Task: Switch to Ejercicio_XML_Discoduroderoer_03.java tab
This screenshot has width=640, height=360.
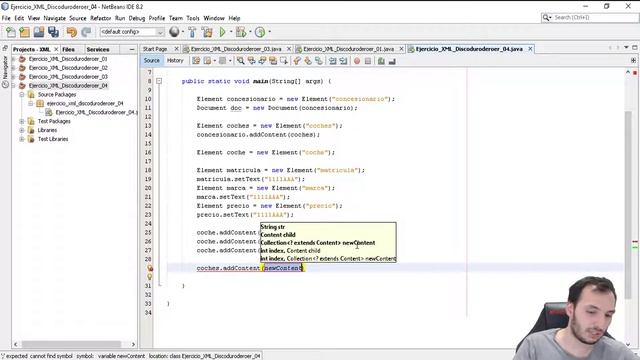Action: [x=236, y=49]
